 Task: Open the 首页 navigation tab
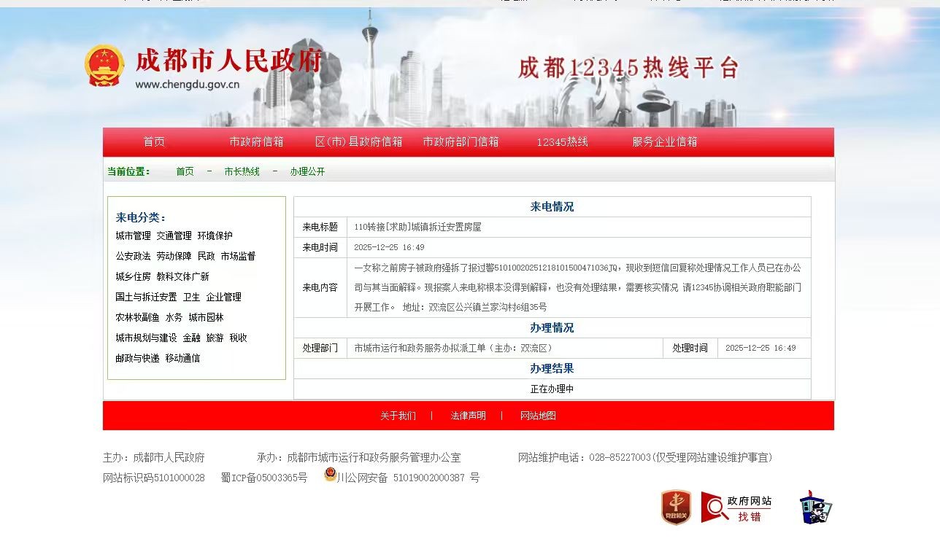(154, 142)
